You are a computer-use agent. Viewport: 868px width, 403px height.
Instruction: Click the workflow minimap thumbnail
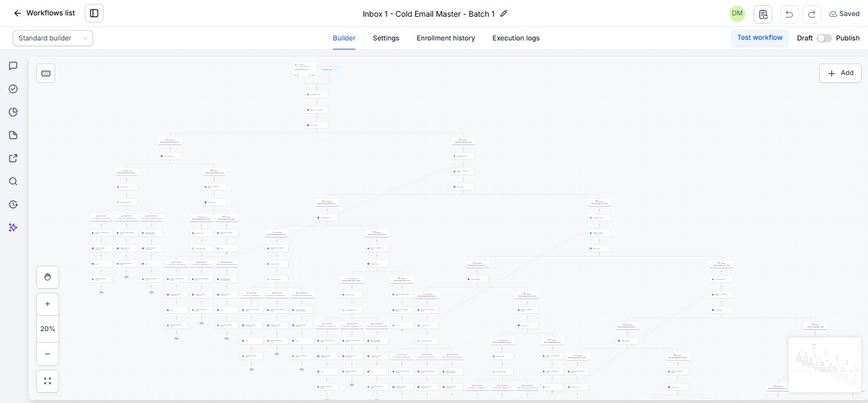click(x=824, y=364)
